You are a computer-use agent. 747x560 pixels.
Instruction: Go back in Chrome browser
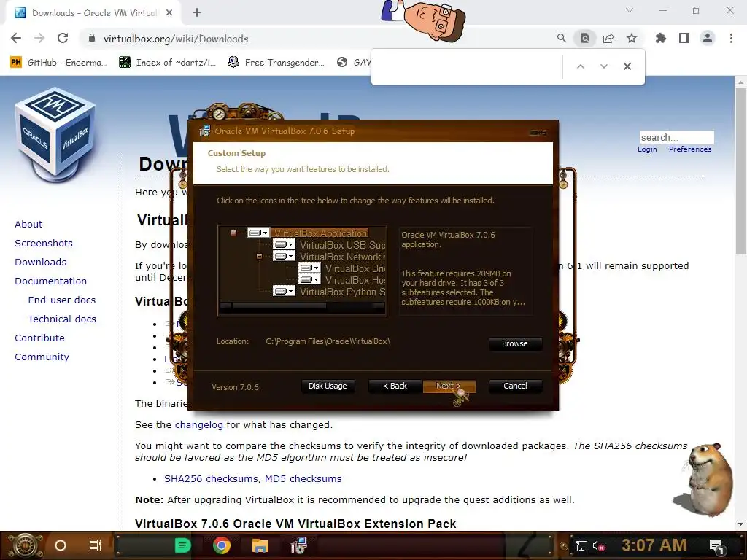[16, 38]
